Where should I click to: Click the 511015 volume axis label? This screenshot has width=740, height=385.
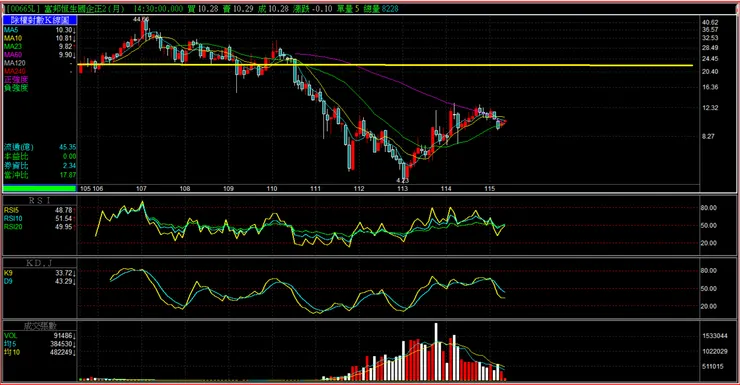coord(713,366)
